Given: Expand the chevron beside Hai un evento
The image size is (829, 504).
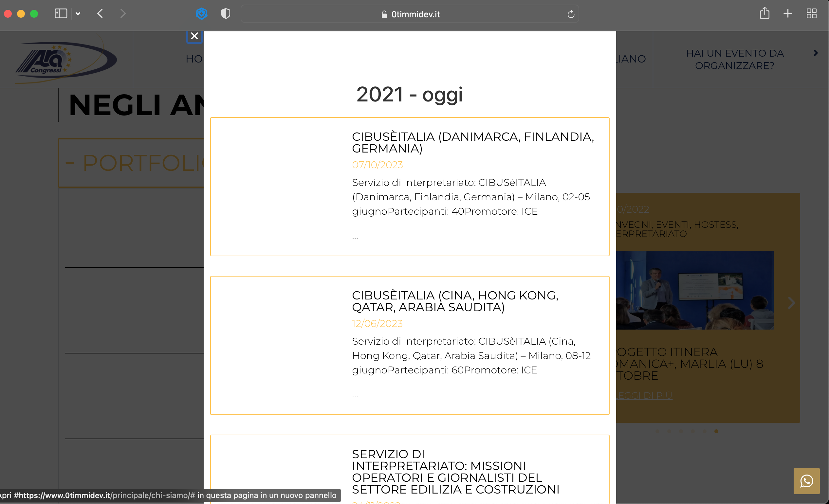Looking at the screenshot, I should [816, 53].
